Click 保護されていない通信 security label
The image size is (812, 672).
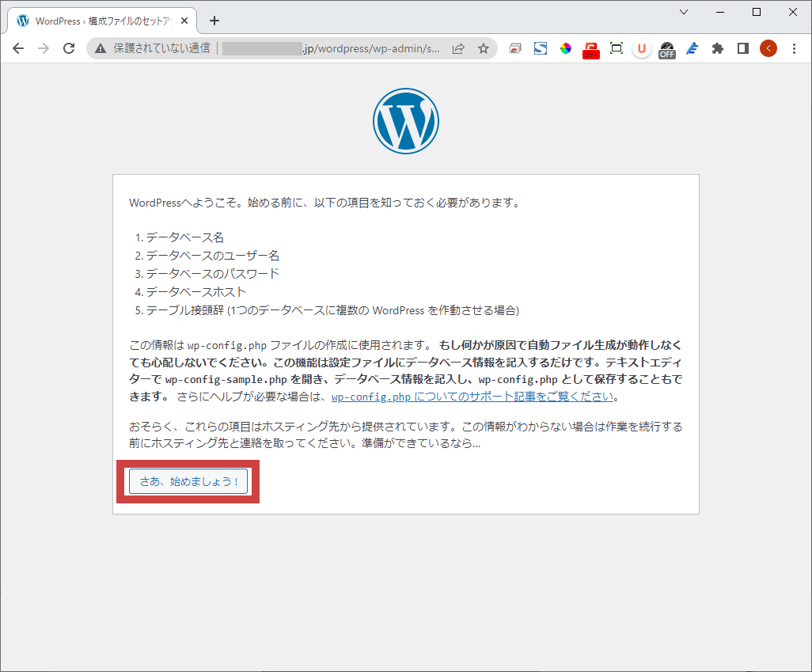point(162,48)
